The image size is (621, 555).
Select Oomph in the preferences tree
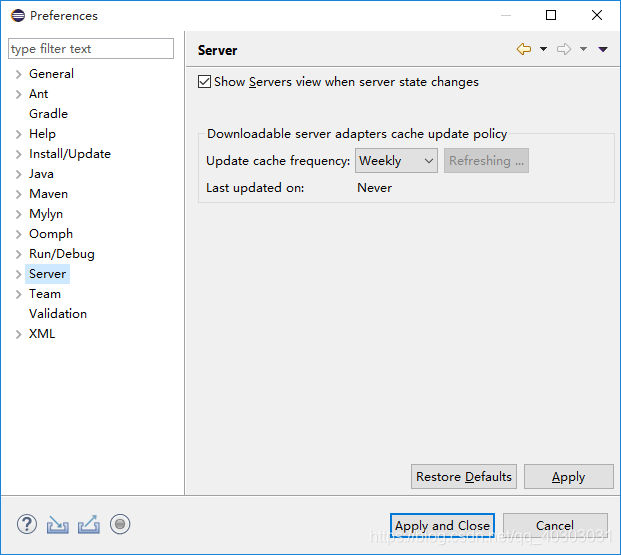(51, 234)
